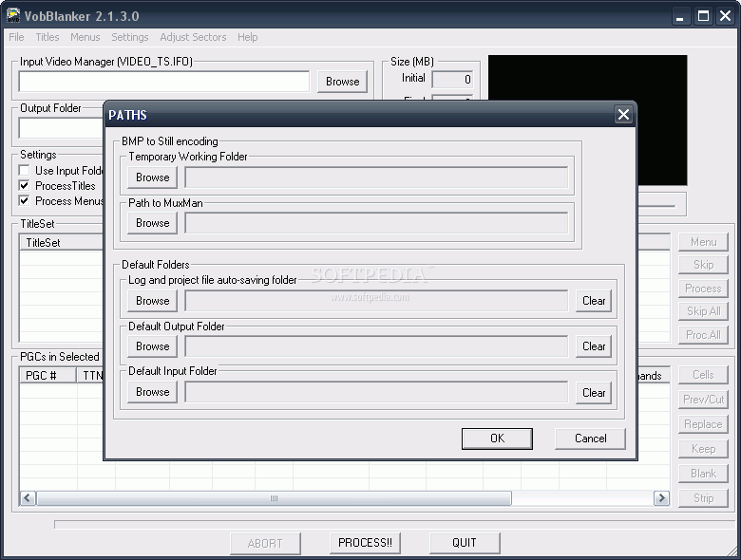Click the log auto-saving folder path field
The image size is (741, 560).
click(x=376, y=301)
